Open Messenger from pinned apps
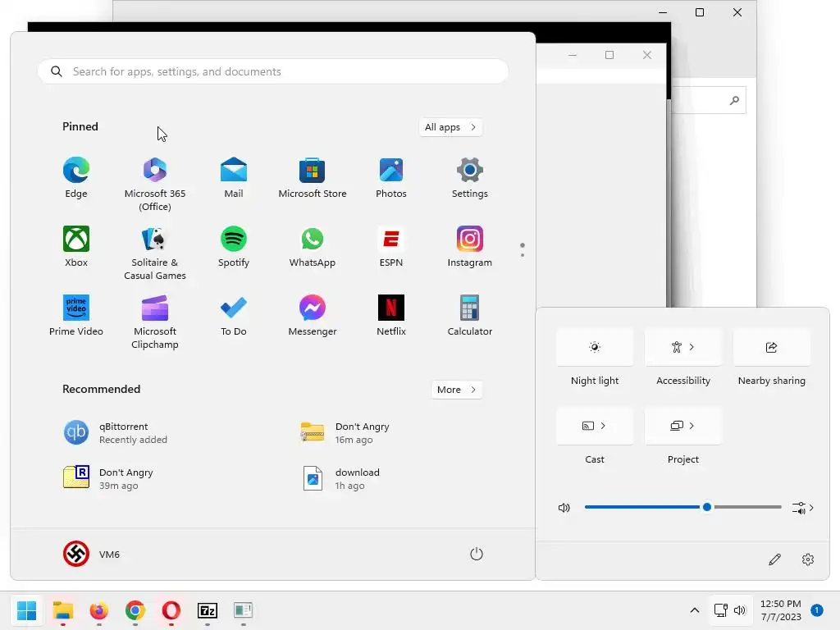Screen dimensions: 840x630 coord(313,316)
